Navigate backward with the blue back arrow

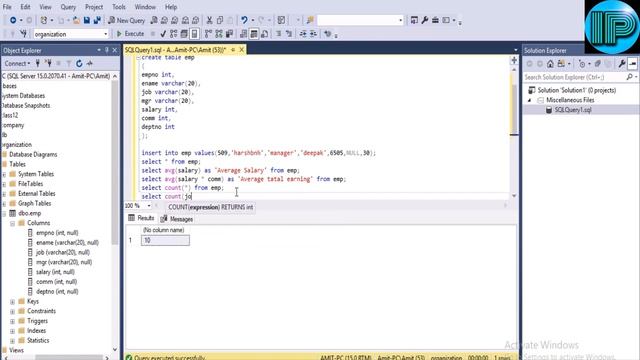tap(13, 20)
